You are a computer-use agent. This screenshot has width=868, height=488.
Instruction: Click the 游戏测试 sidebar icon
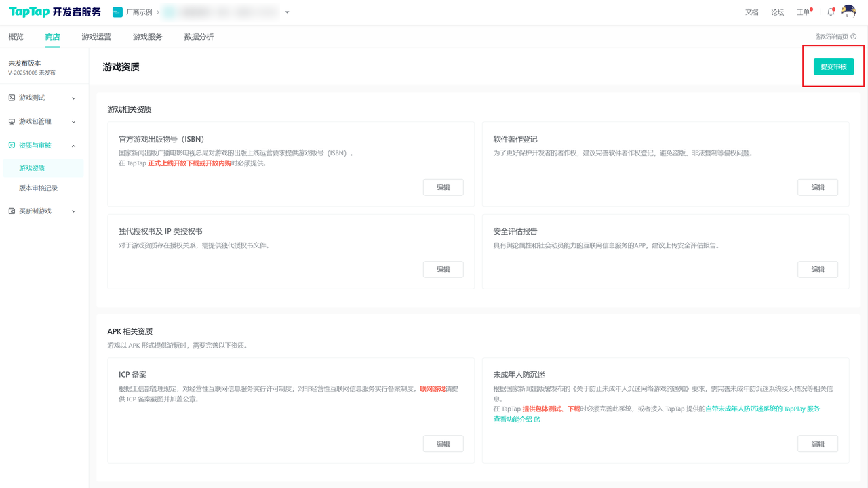pyautogui.click(x=12, y=98)
